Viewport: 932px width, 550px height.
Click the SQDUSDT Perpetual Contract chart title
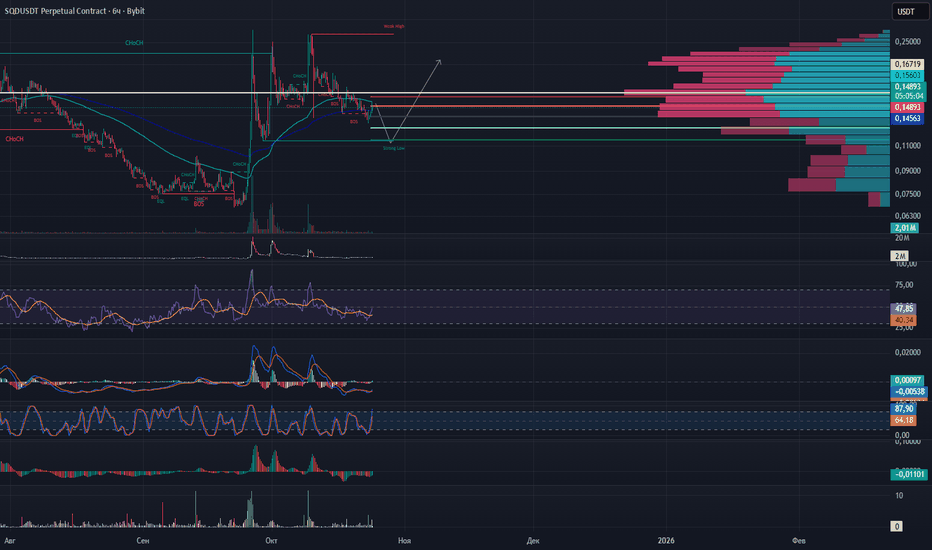coord(74,11)
